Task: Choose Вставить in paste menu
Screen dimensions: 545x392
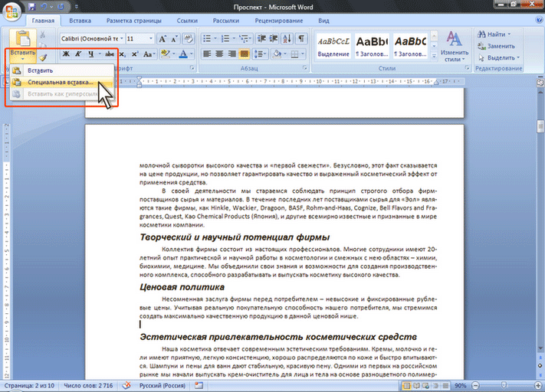Action: pyautogui.click(x=62, y=70)
